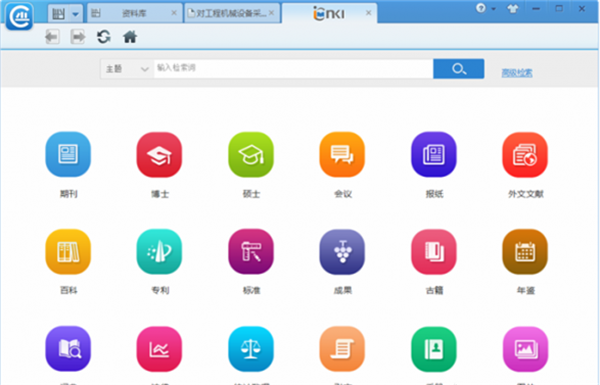600x385 pixels.
Task: Open the 百科 encyclopedia icon
Action: click(68, 252)
